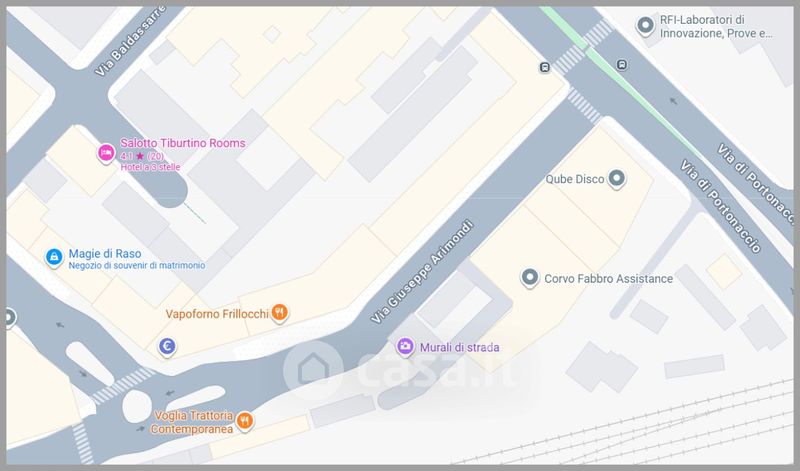Select the Murali di strada label
Screen dimensions: 800x471
(x=458, y=348)
